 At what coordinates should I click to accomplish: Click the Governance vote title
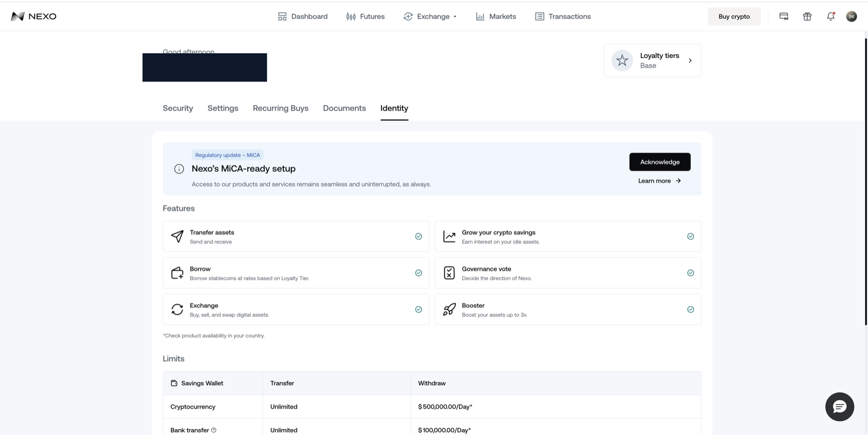pos(487,268)
